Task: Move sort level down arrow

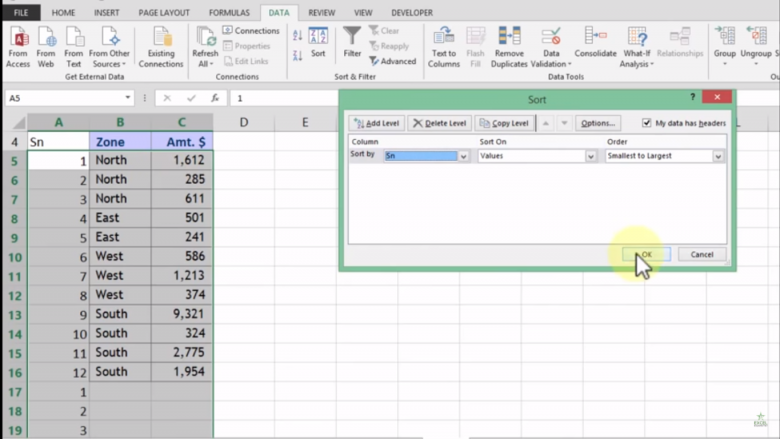Action: (x=564, y=123)
